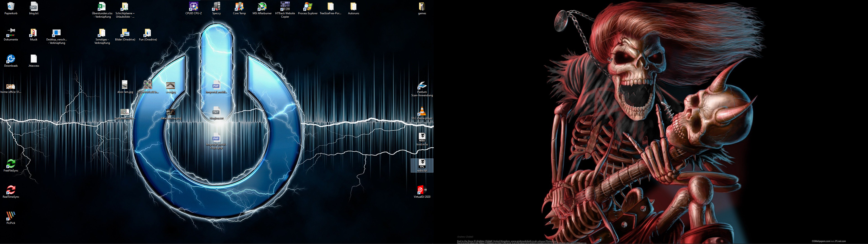The image size is (868, 244).
Task: Click the radio.fpl playlist file
Action: pyautogui.click(x=422, y=164)
